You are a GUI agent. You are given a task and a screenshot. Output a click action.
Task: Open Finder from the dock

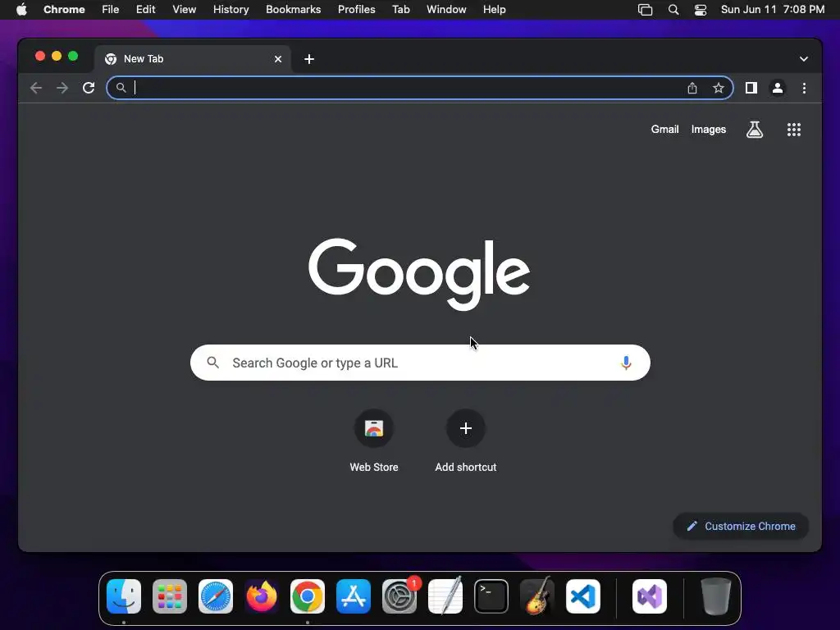coord(124,596)
